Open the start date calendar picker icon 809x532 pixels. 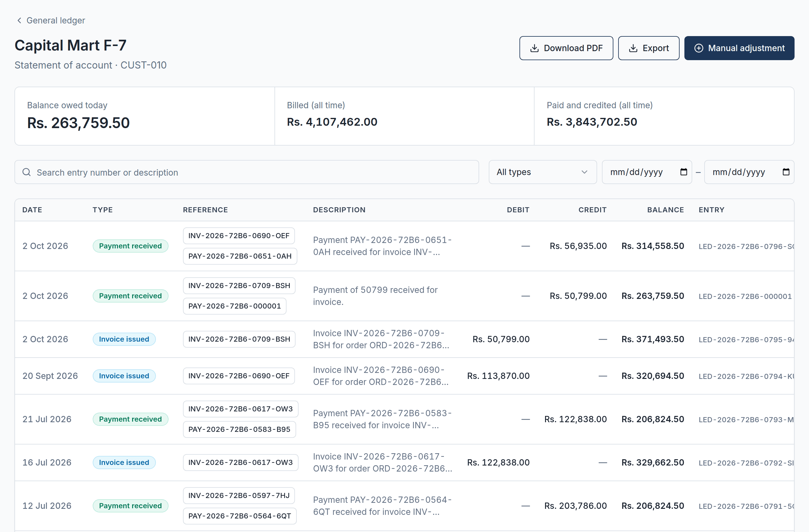(683, 172)
